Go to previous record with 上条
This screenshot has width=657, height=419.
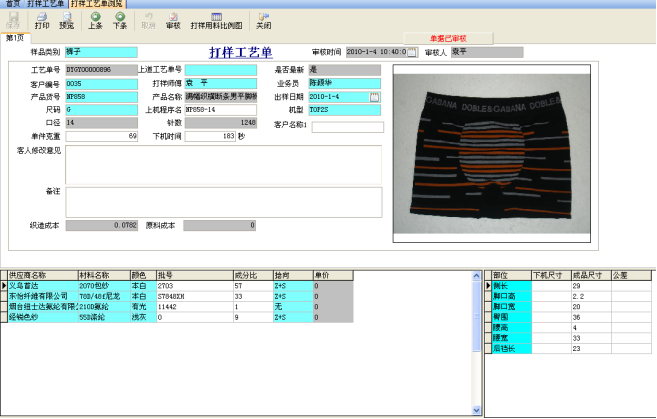[x=95, y=21]
